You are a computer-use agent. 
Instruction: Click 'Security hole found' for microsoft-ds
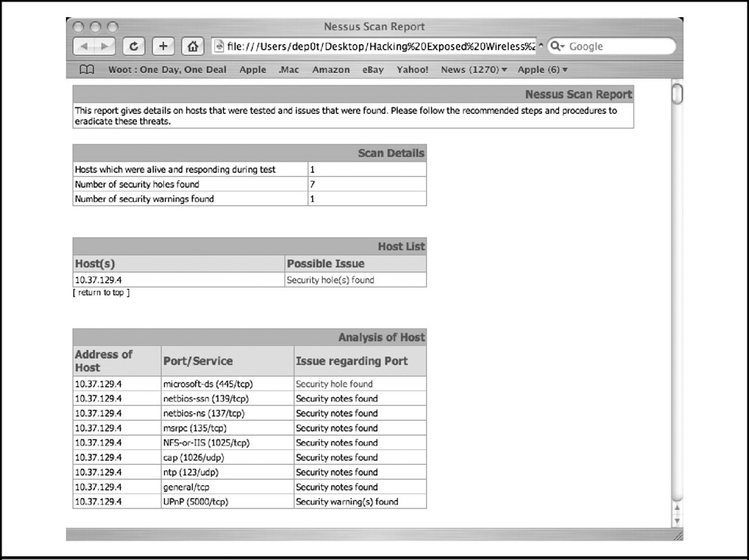334,384
